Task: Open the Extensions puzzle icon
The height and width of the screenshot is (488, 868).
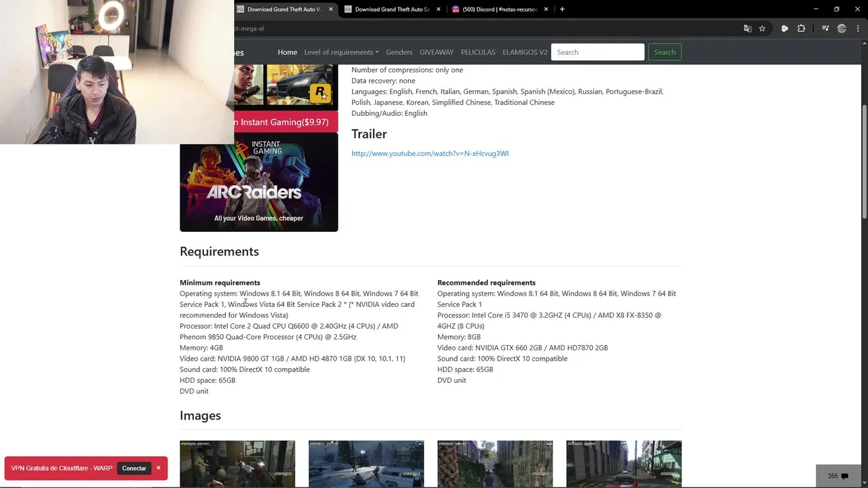Action: point(801,28)
